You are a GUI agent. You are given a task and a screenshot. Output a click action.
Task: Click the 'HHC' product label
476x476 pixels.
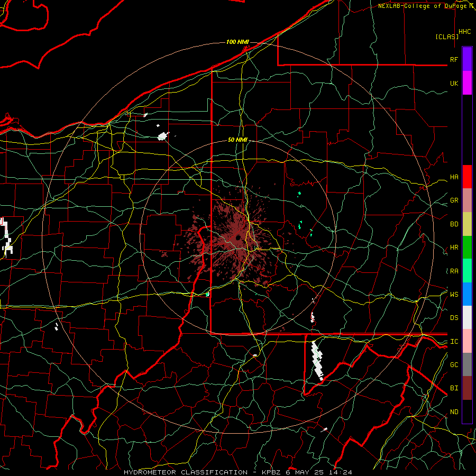[x=464, y=32]
